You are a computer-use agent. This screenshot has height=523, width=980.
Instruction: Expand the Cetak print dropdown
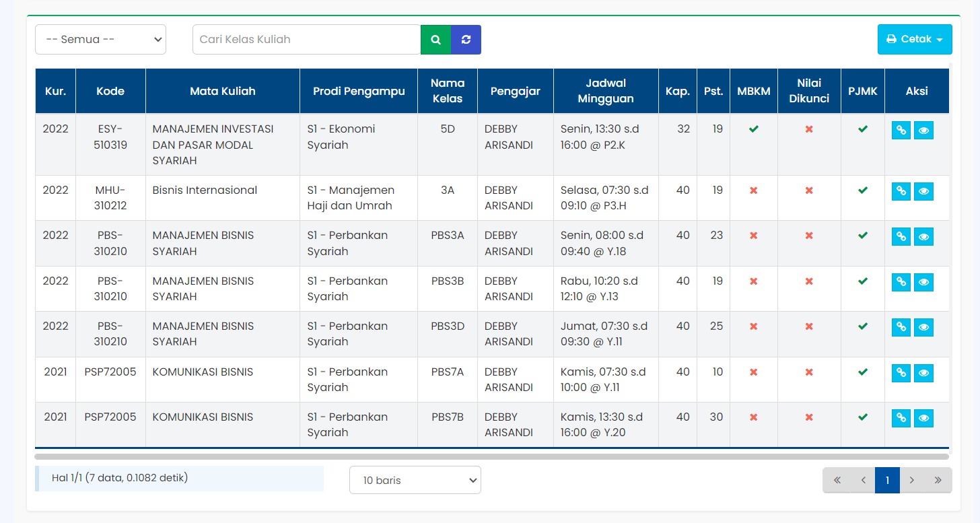pyautogui.click(x=914, y=40)
